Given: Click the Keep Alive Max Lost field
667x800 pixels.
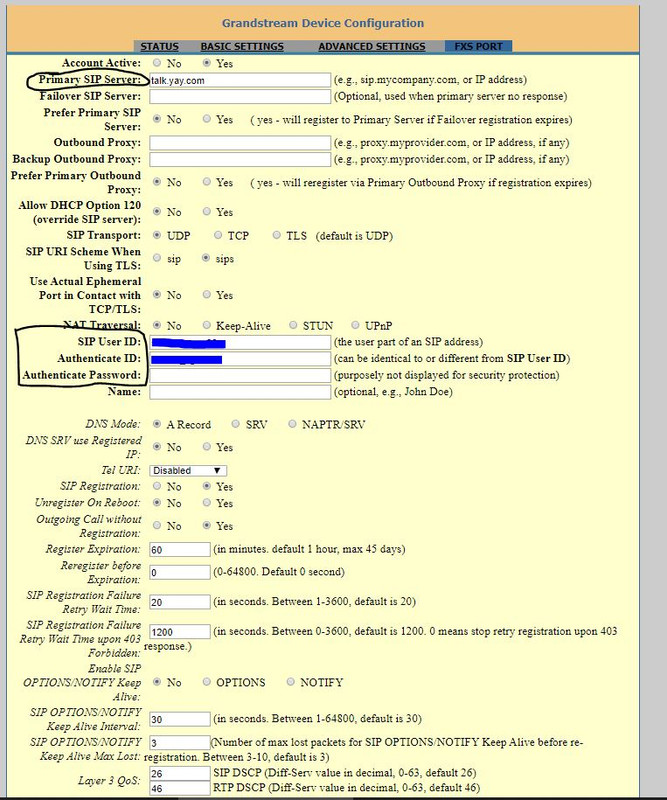Looking at the screenshot, I should (180, 742).
